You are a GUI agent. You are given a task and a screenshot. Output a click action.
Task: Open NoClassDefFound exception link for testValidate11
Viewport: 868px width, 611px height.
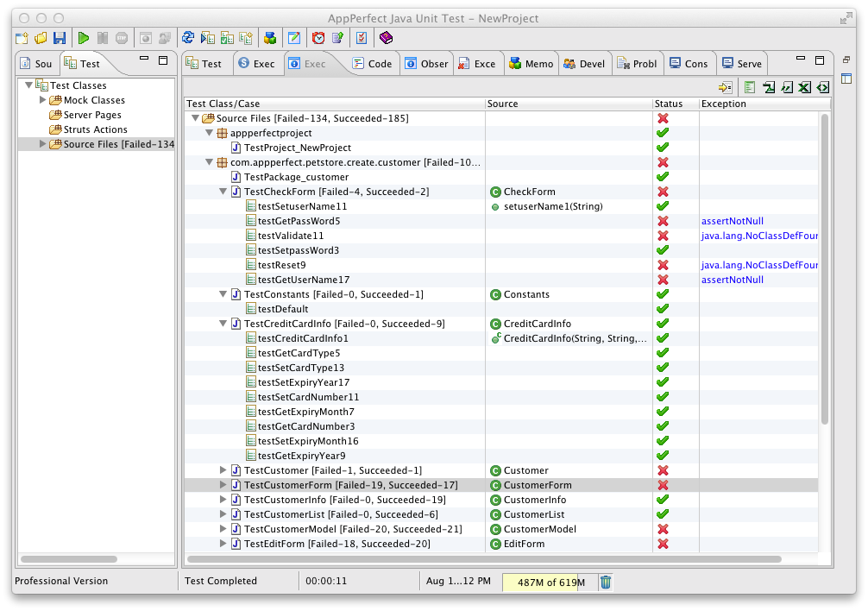[x=759, y=236]
